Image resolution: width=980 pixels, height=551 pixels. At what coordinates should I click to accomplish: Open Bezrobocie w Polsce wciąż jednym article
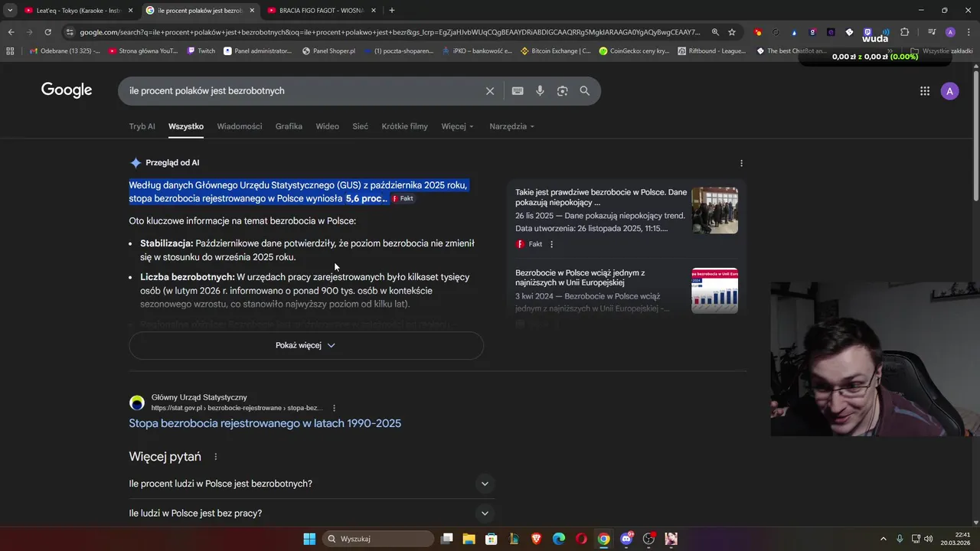580,278
